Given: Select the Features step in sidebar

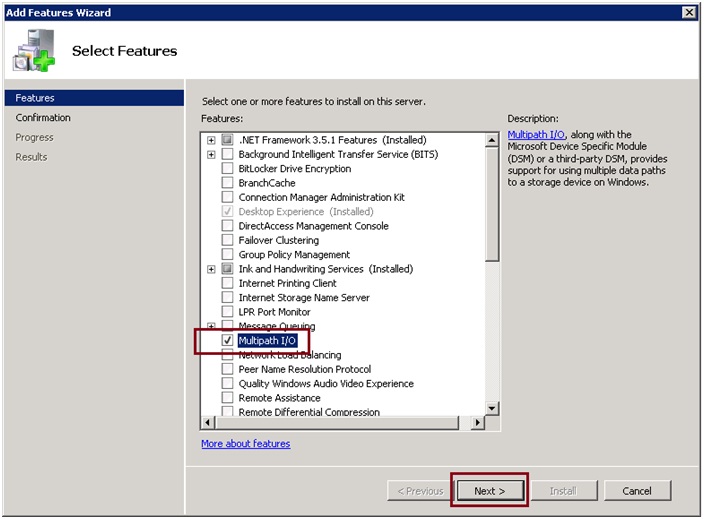Looking at the screenshot, I should coord(94,98).
